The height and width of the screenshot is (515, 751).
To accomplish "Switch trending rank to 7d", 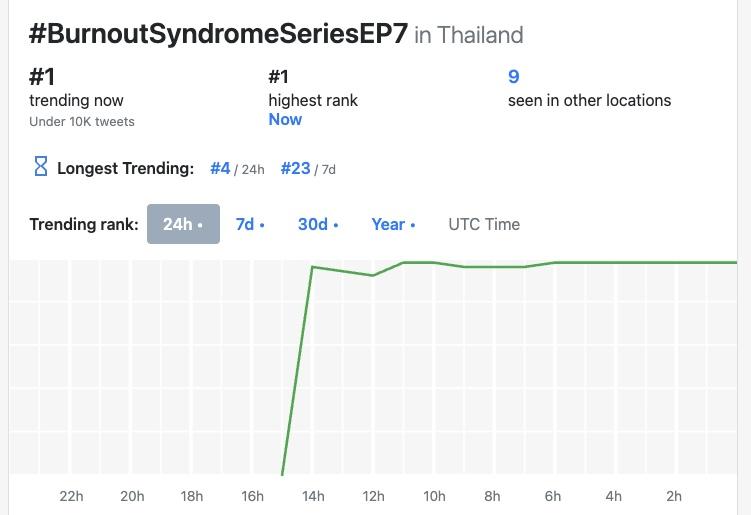I will pos(250,224).
